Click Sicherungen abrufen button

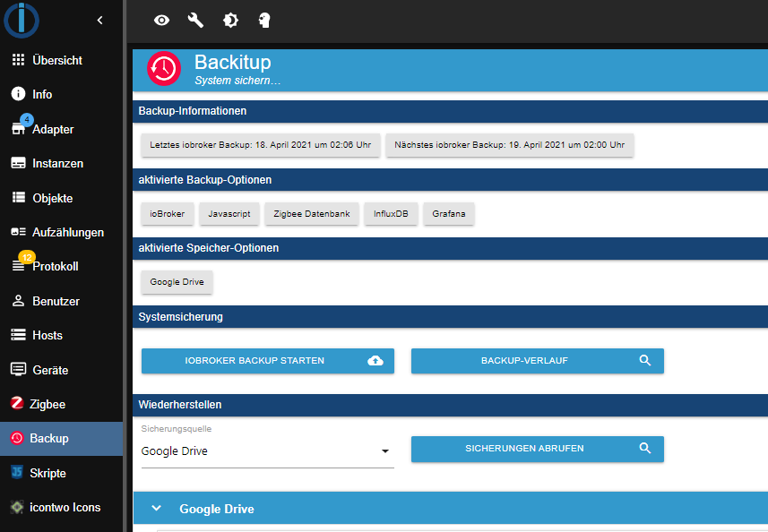(x=538, y=449)
